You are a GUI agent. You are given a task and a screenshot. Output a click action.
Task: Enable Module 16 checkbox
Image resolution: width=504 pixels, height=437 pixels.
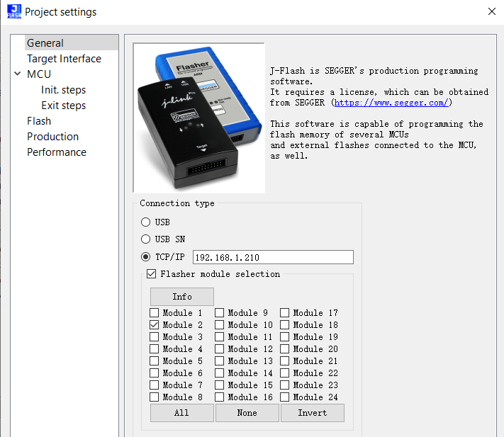point(220,397)
